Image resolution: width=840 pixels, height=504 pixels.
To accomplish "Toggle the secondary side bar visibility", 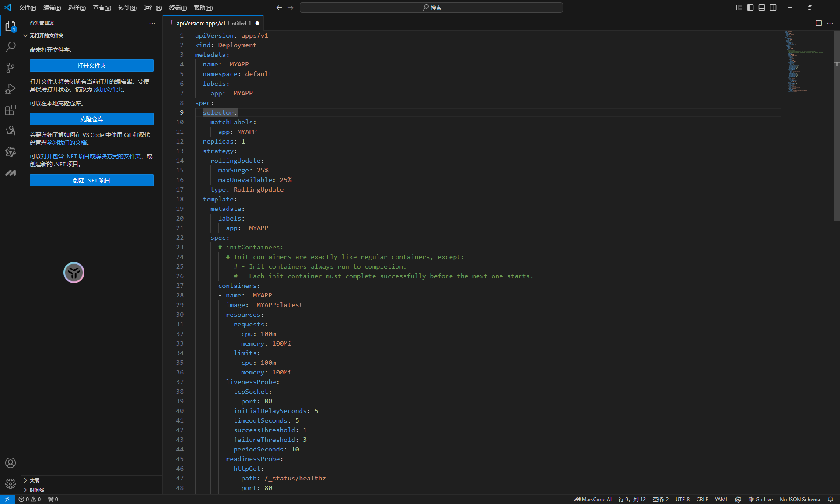I will click(773, 7).
